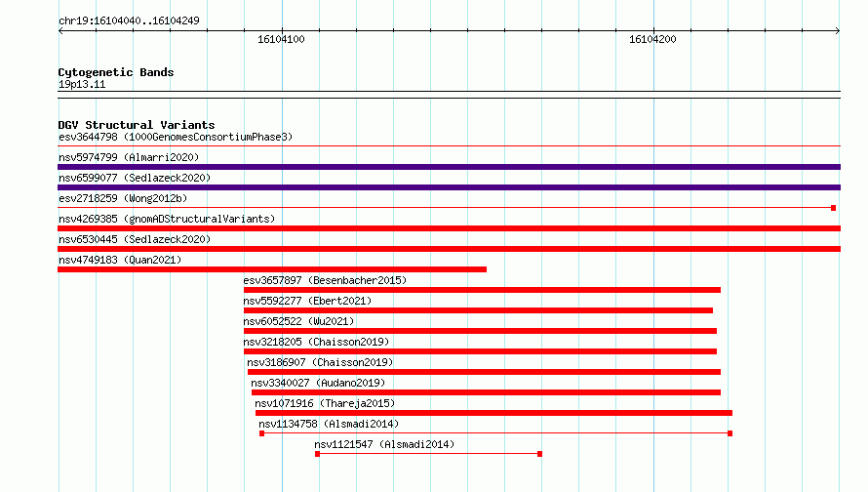
Task: Select the red bar under esv3657897
Action: point(482,290)
